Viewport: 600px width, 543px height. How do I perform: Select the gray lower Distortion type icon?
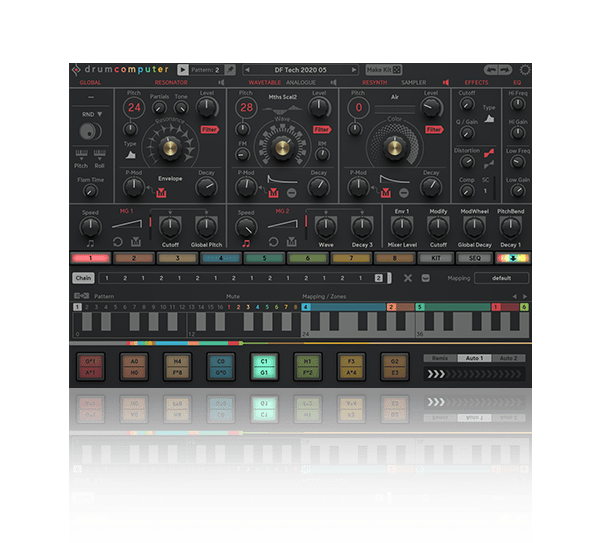tap(489, 165)
